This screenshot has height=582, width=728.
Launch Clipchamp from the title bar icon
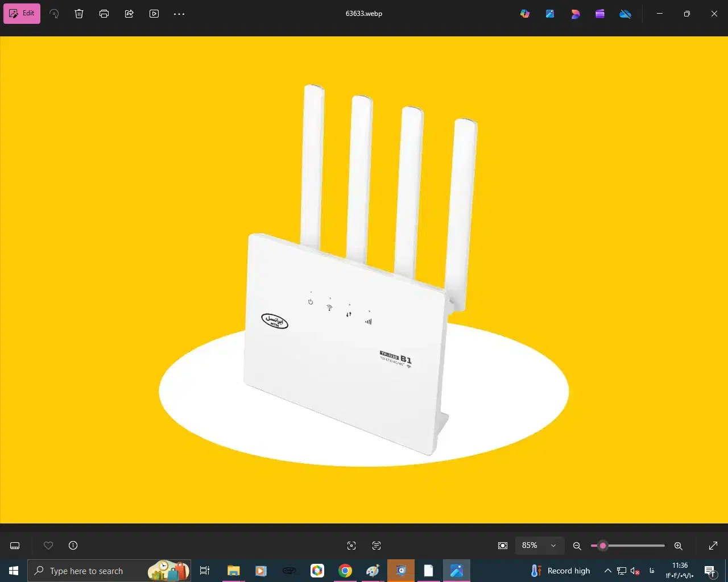pos(600,14)
